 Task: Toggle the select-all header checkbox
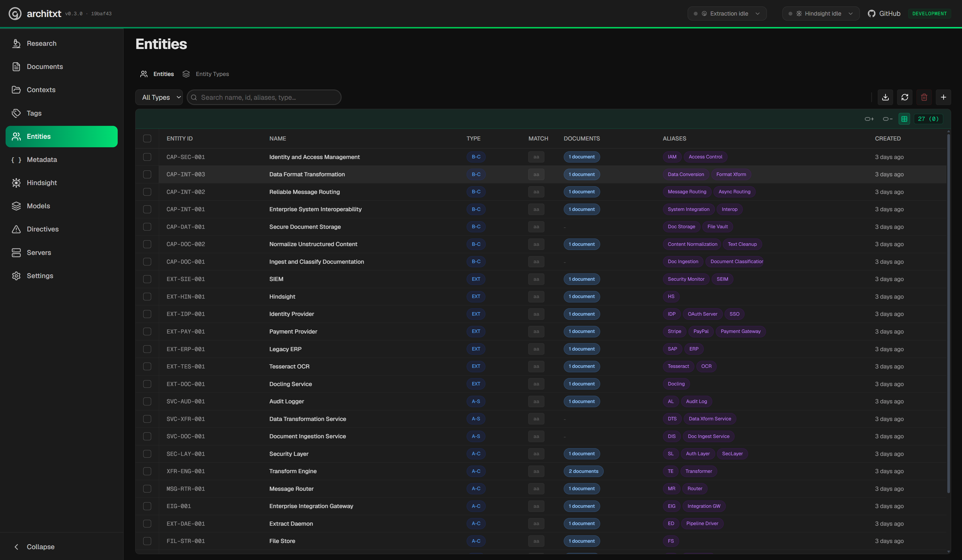pyautogui.click(x=147, y=138)
